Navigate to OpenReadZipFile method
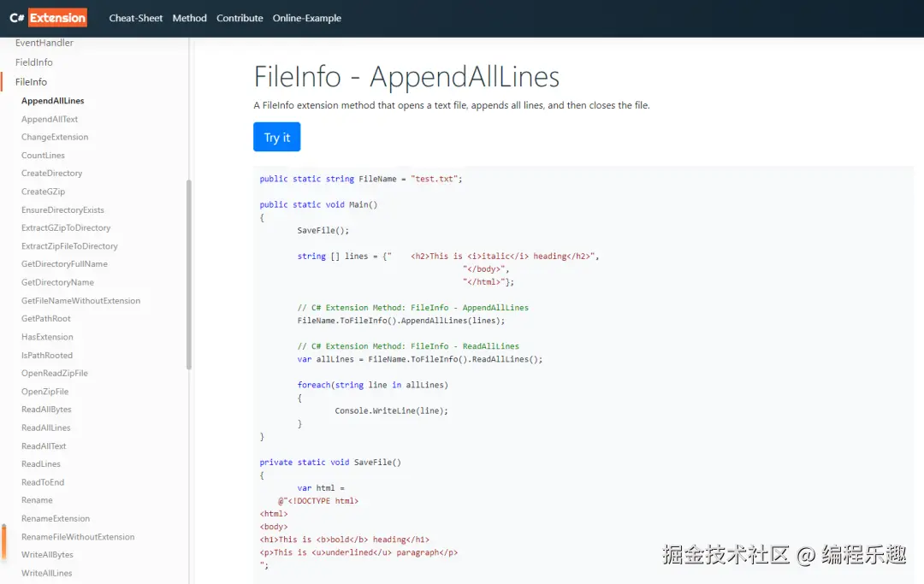Image resolution: width=924 pixels, height=584 pixels. (x=55, y=374)
